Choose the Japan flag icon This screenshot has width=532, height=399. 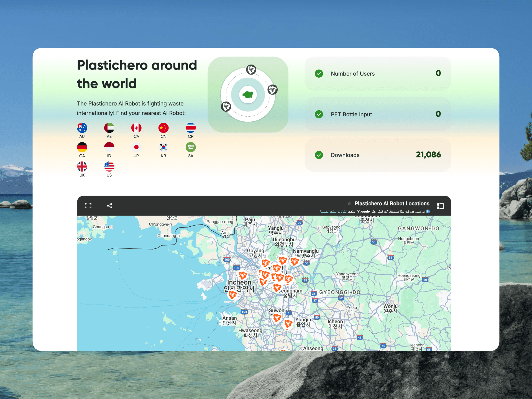pyautogui.click(x=136, y=147)
